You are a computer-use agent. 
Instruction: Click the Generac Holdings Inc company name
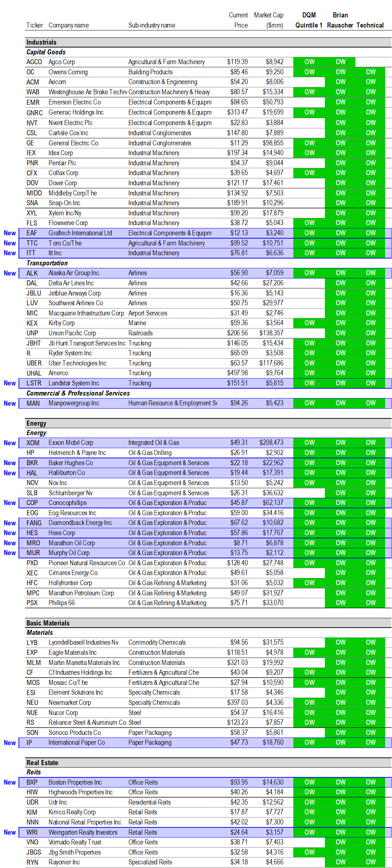coord(76,112)
